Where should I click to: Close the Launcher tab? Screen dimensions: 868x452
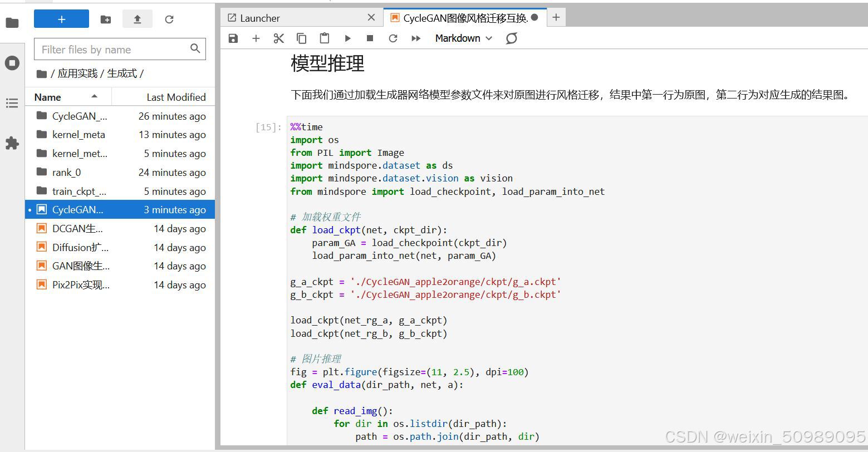371,18
